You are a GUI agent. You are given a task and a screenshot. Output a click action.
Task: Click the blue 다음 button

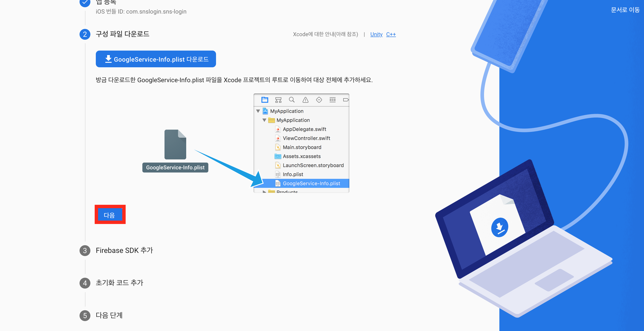coord(110,215)
